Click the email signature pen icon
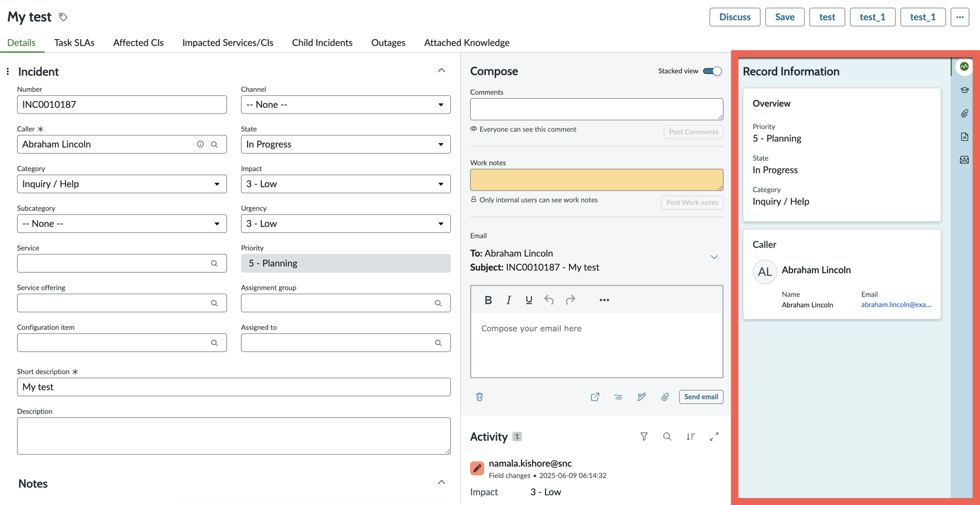 [642, 397]
